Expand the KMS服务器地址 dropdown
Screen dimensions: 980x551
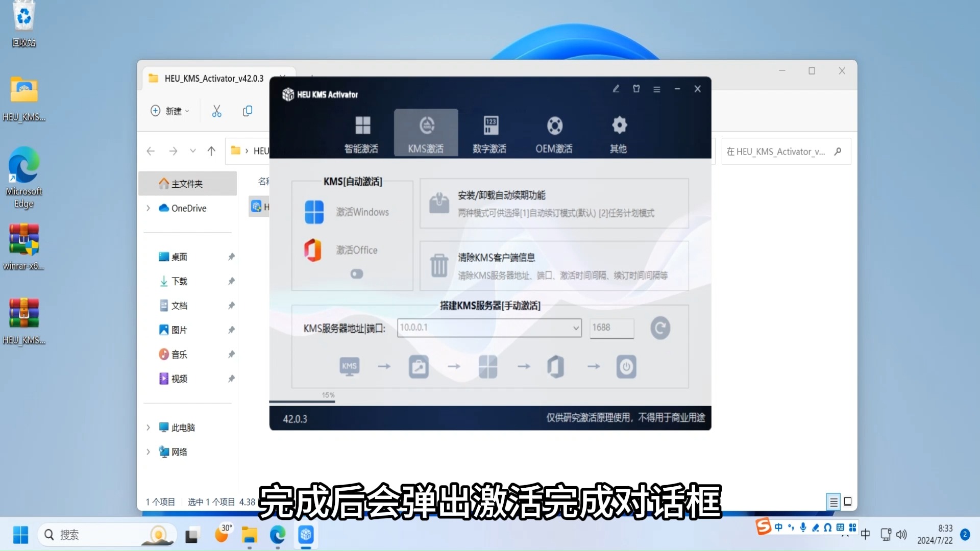pyautogui.click(x=576, y=328)
